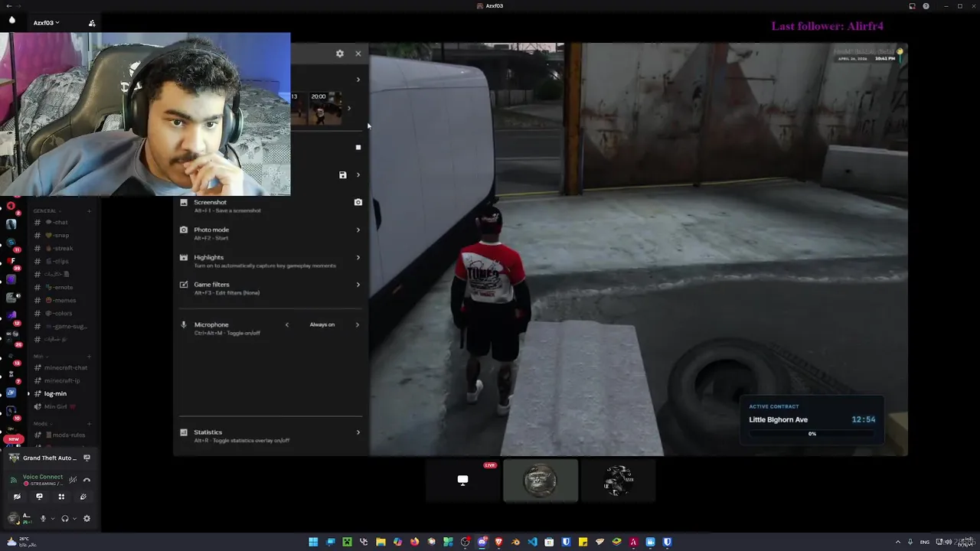Image resolution: width=980 pixels, height=551 pixels.
Task: Select the Screenshot entry
Action: (271, 205)
